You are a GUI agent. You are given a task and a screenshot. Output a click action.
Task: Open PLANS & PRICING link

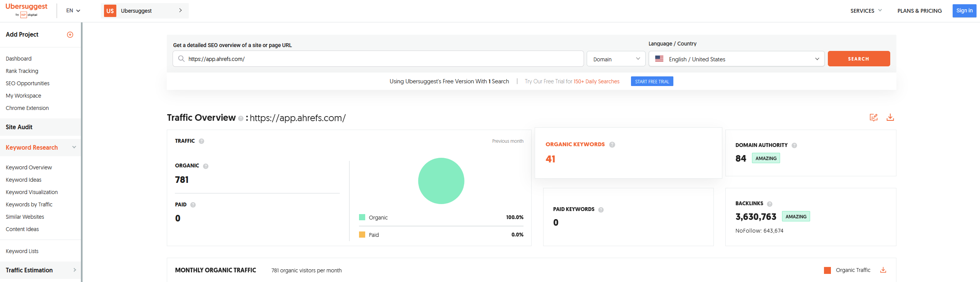point(920,11)
